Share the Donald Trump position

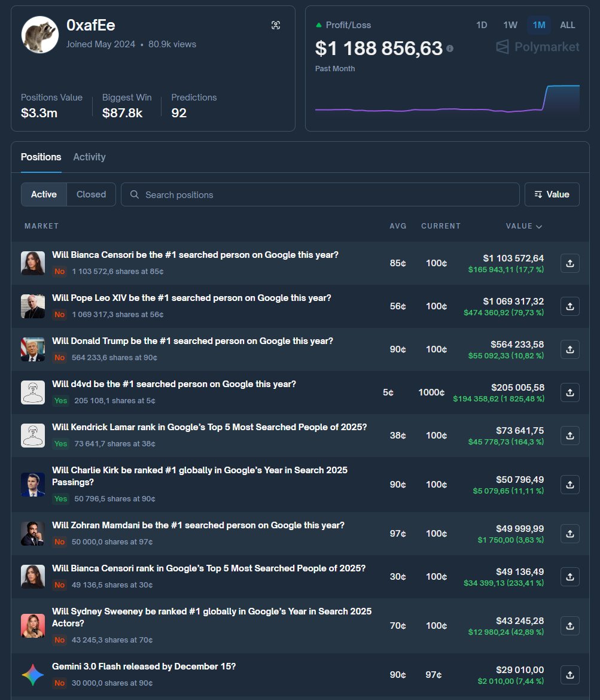click(570, 349)
